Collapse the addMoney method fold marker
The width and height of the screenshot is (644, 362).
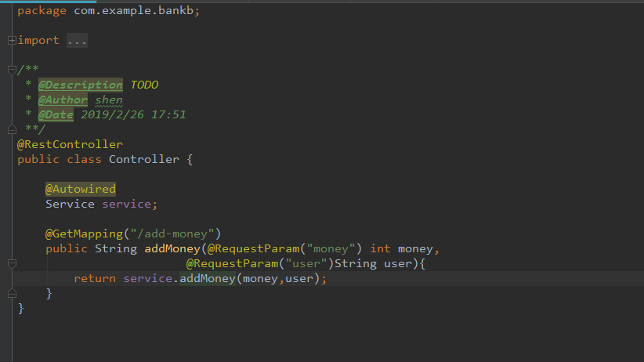point(12,264)
